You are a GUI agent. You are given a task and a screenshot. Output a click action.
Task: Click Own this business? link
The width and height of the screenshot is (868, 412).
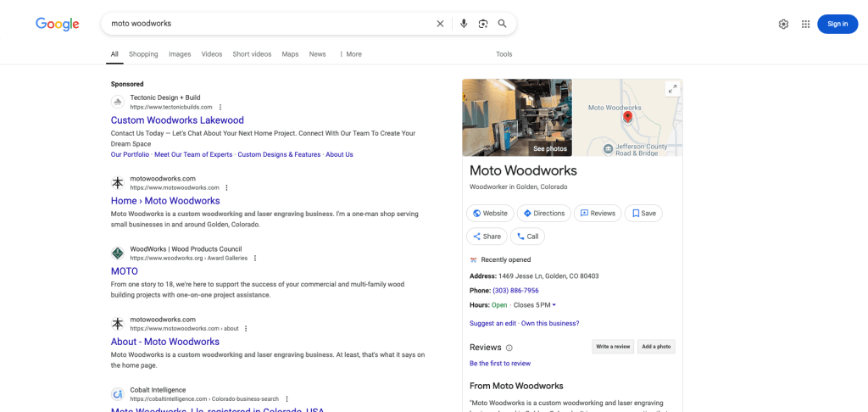click(550, 323)
